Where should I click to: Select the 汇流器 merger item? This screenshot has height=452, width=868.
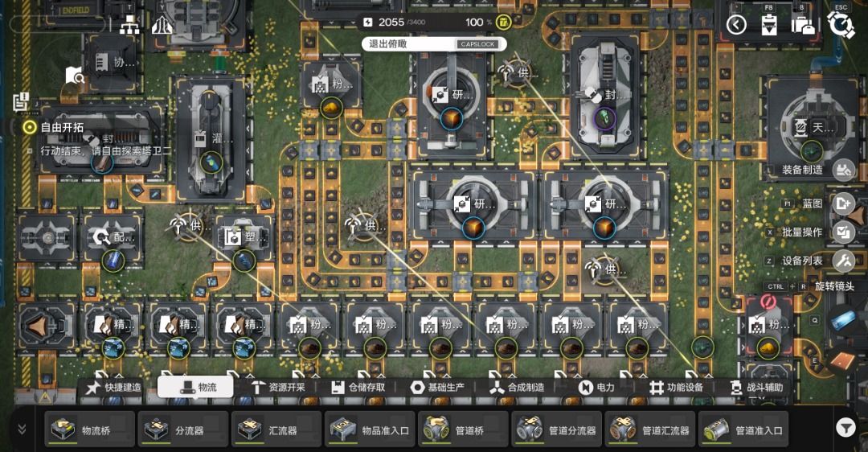[276, 429]
